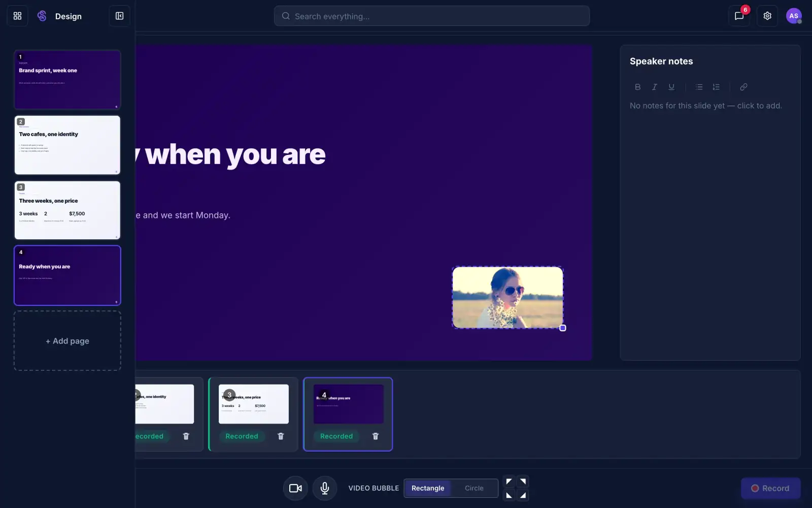Click the slide heading 'when you are'
The width and height of the screenshot is (812, 508).
click(234, 154)
